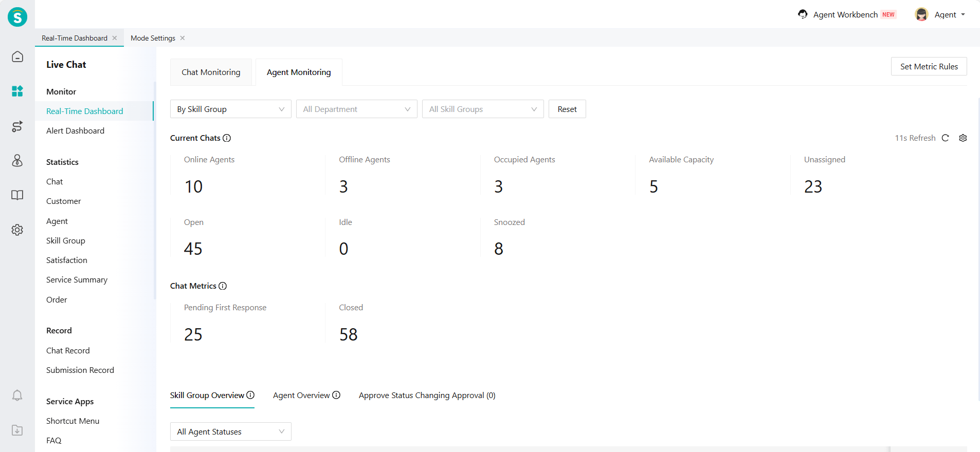
Task: Open the routing flow icon in sidebar
Action: click(17, 126)
